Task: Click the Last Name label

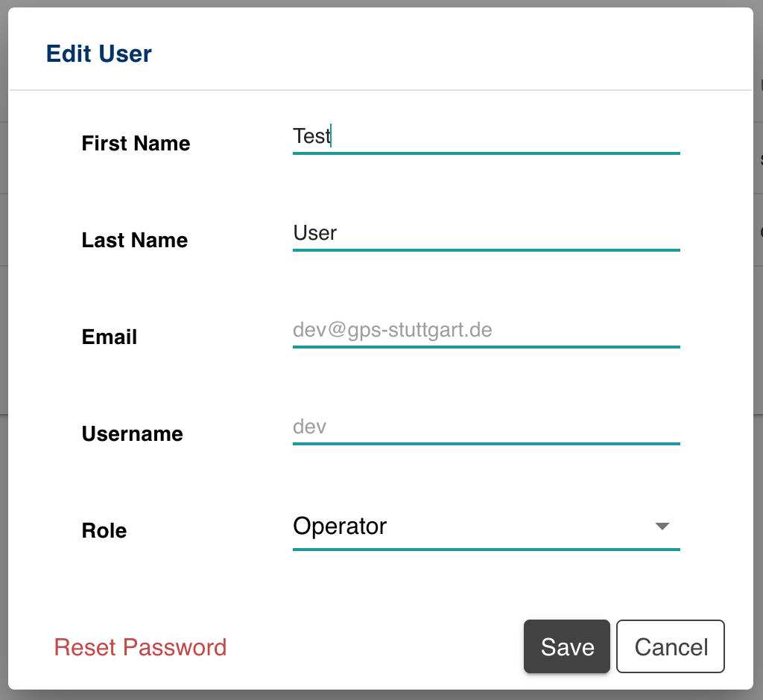Action: 135,241
